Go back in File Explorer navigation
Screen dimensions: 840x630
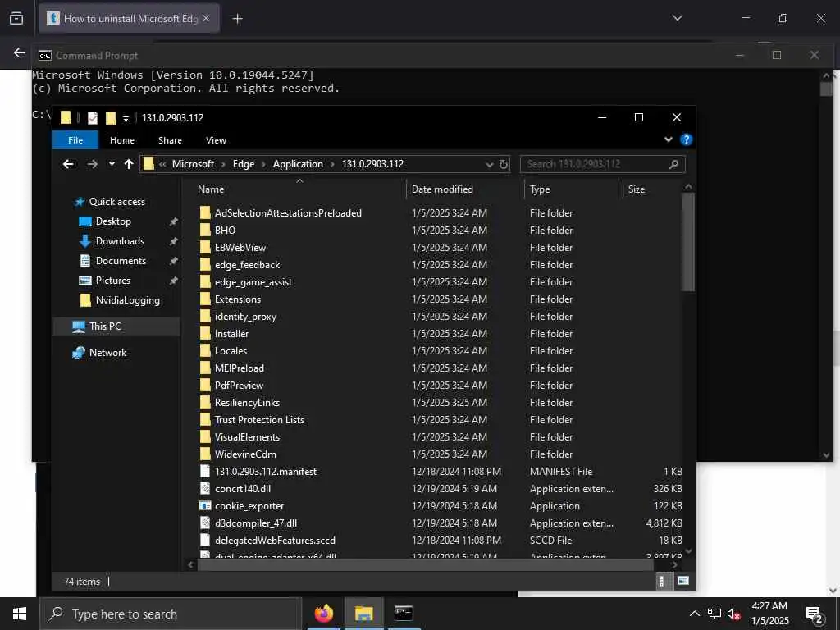click(x=68, y=164)
